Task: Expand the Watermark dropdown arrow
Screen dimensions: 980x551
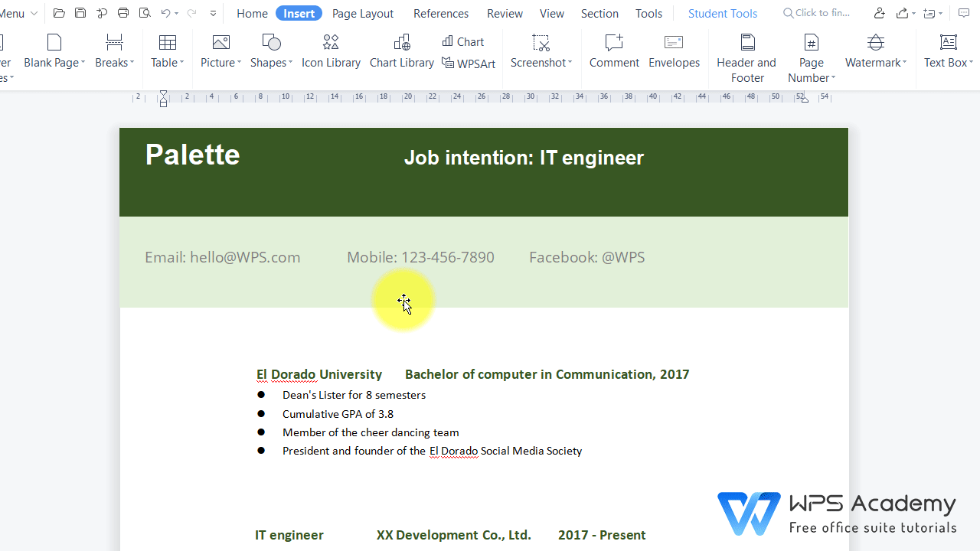Action: [904, 63]
